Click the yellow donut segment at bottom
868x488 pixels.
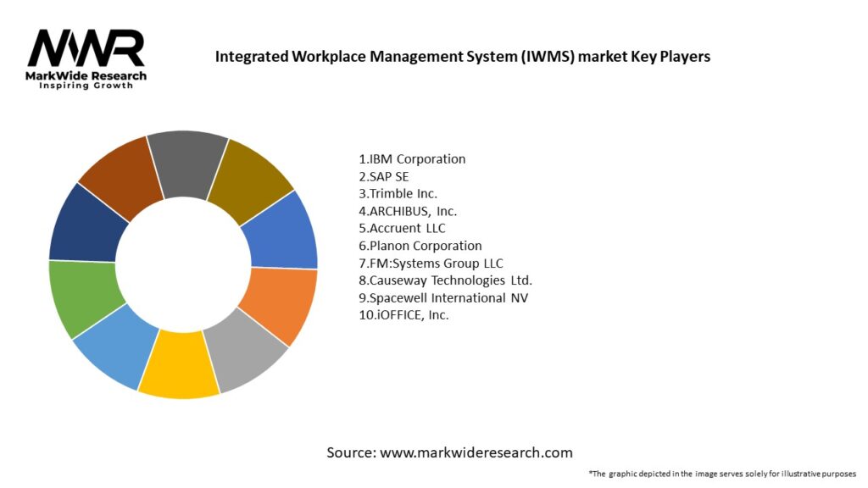(x=179, y=371)
